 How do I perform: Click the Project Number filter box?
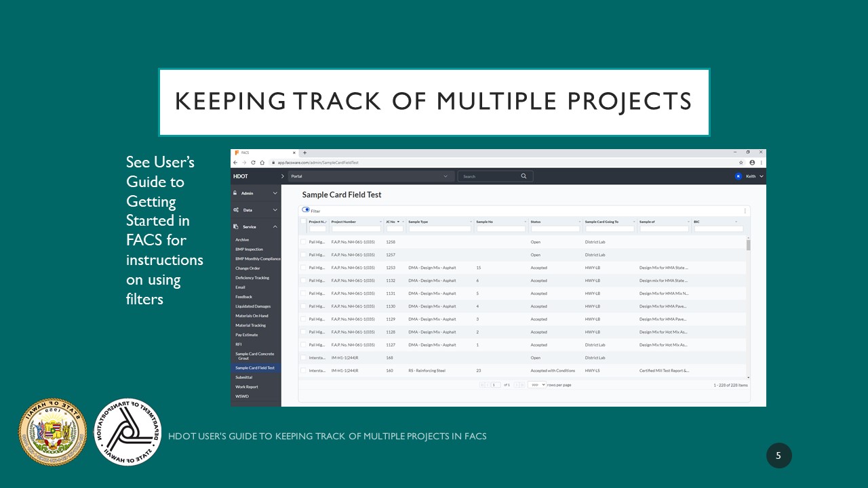[x=357, y=229]
